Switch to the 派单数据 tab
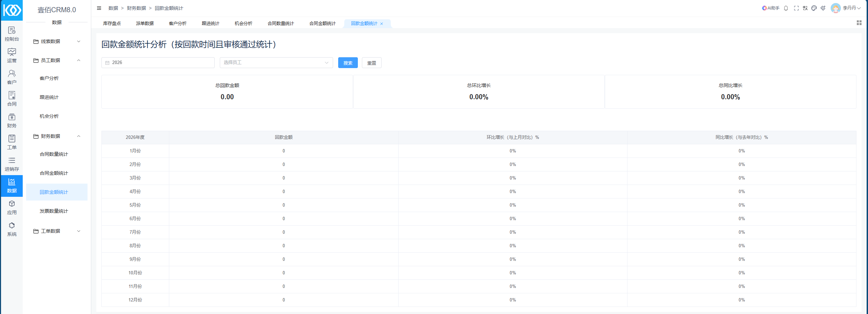Viewport: 868px width, 314px height. pos(145,23)
